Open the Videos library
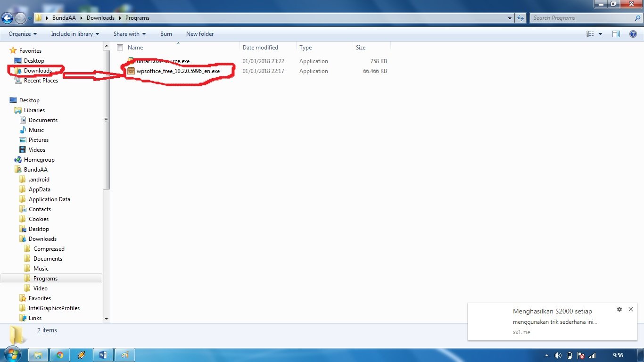The height and width of the screenshot is (362, 644). [x=37, y=150]
